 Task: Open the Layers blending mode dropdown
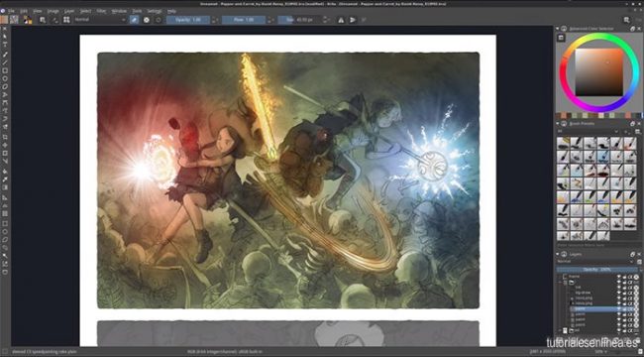coord(595,262)
